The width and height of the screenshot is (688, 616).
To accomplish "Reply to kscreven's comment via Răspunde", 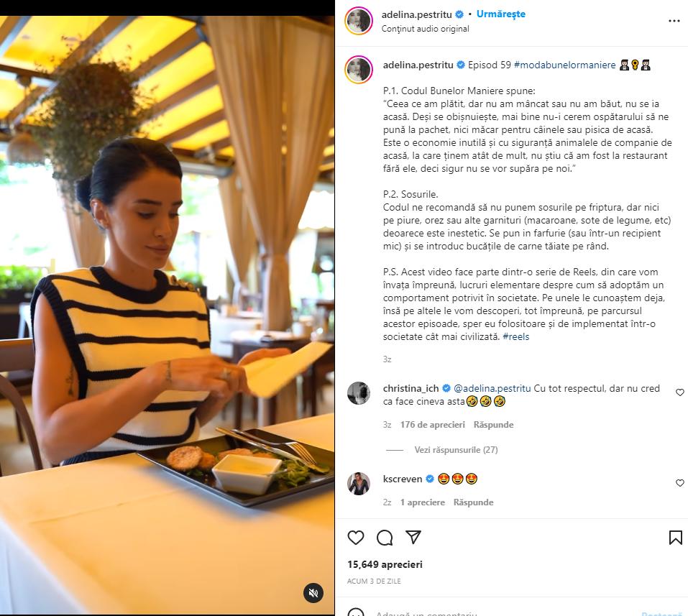I will (473, 502).
